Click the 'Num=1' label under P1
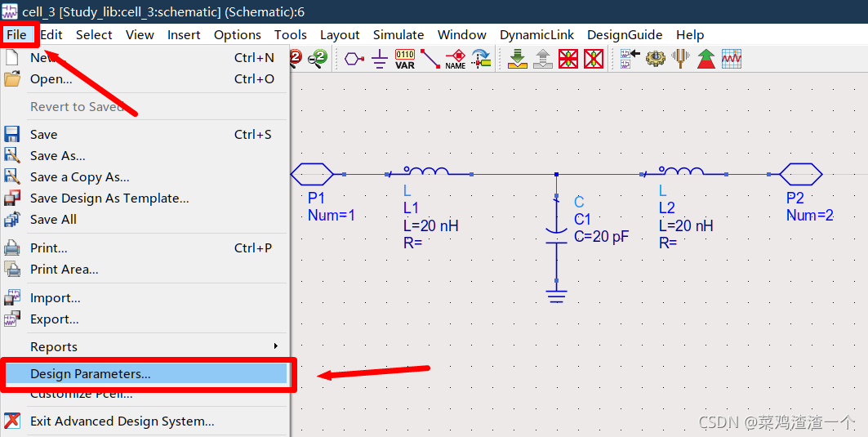The height and width of the screenshot is (437, 868). pyautogui.click(x=331, y=216)
